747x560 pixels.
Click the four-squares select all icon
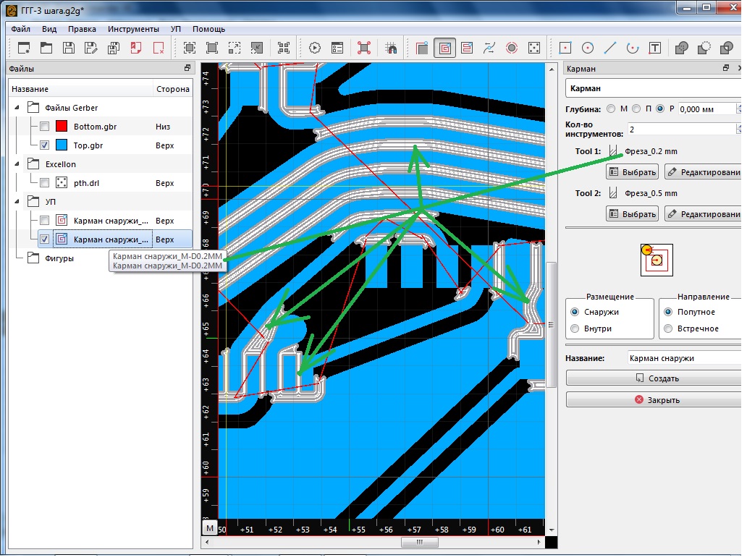(x=284, y=48)
